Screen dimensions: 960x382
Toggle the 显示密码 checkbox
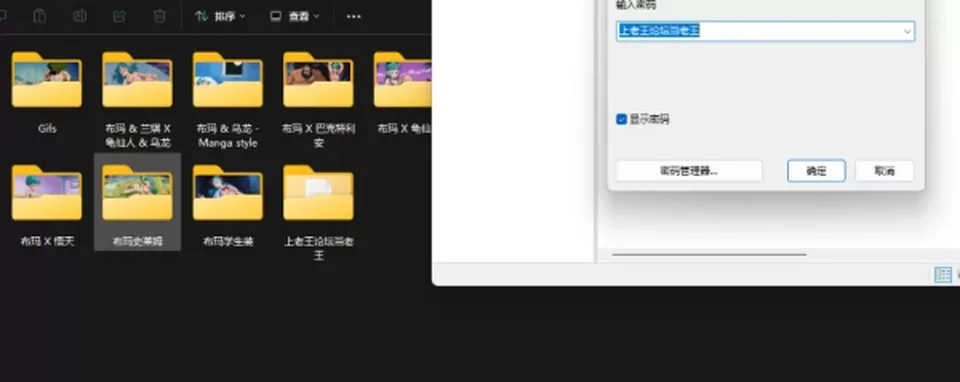[621, 119]
